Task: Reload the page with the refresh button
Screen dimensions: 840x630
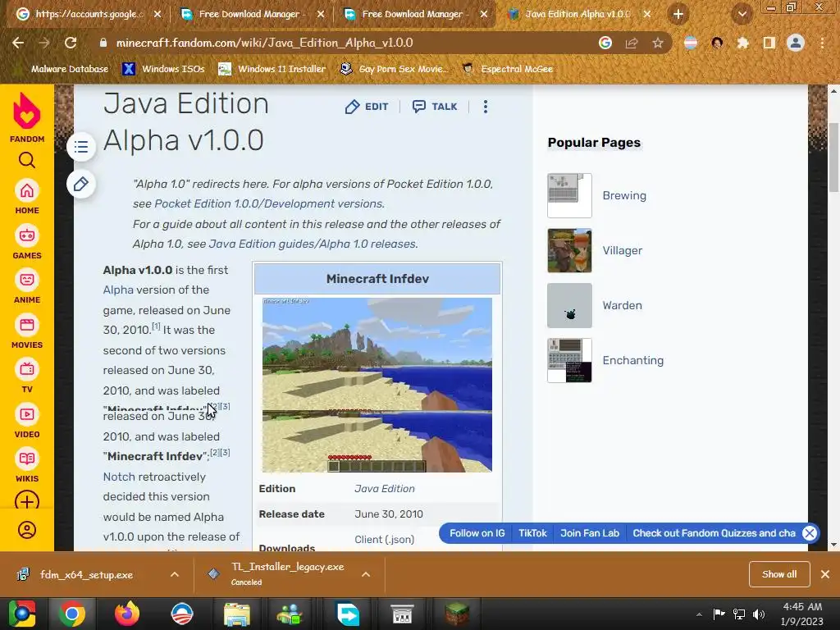Action: click(x=71, y=43)
